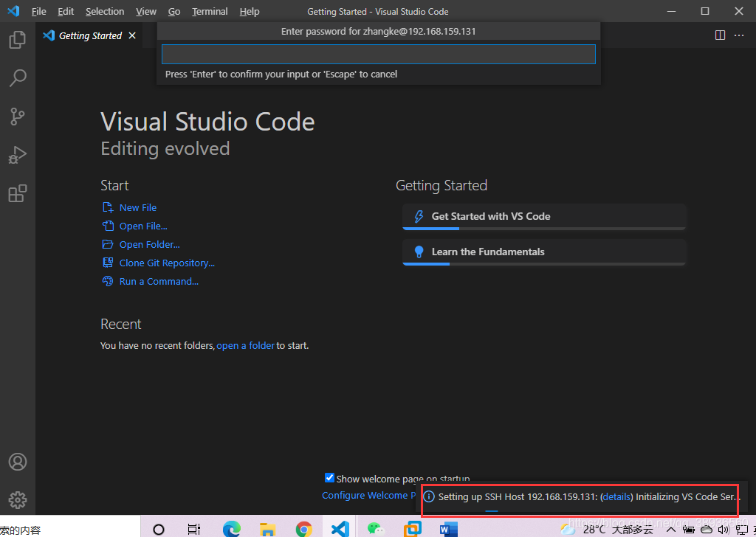Launch Google Chrome from taskbar

303,530
